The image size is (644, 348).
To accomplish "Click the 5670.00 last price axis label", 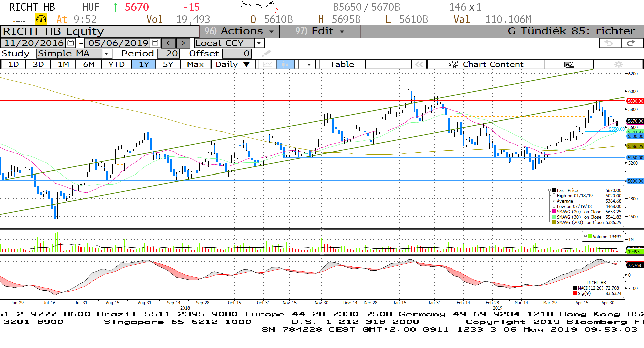I will pos(635,121).
